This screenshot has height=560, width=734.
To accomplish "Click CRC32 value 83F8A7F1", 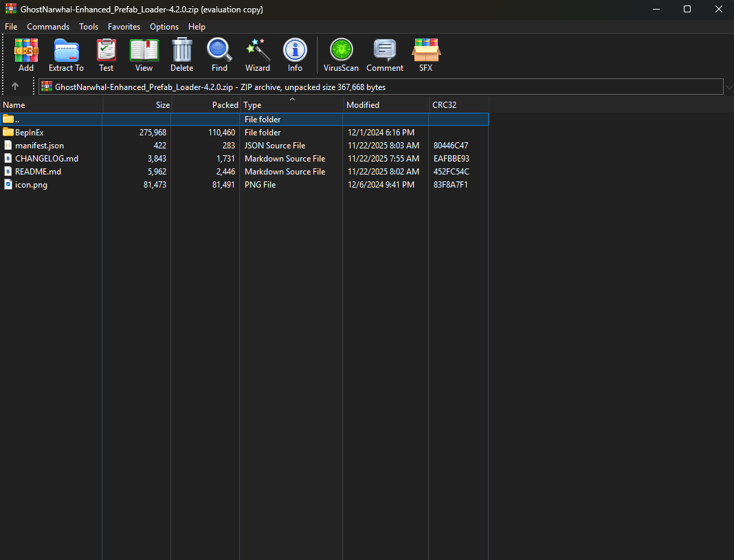I will tap(450, 185).
